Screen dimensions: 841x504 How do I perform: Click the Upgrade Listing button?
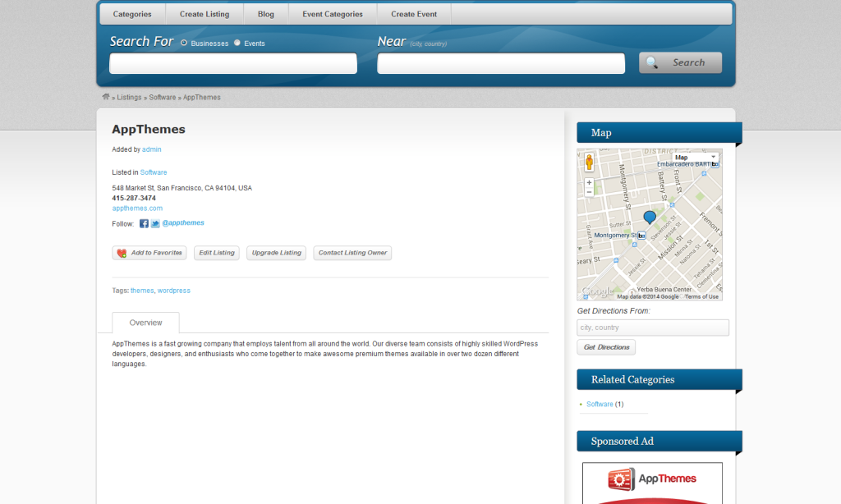pyautogui.click(x=276, y=253)
